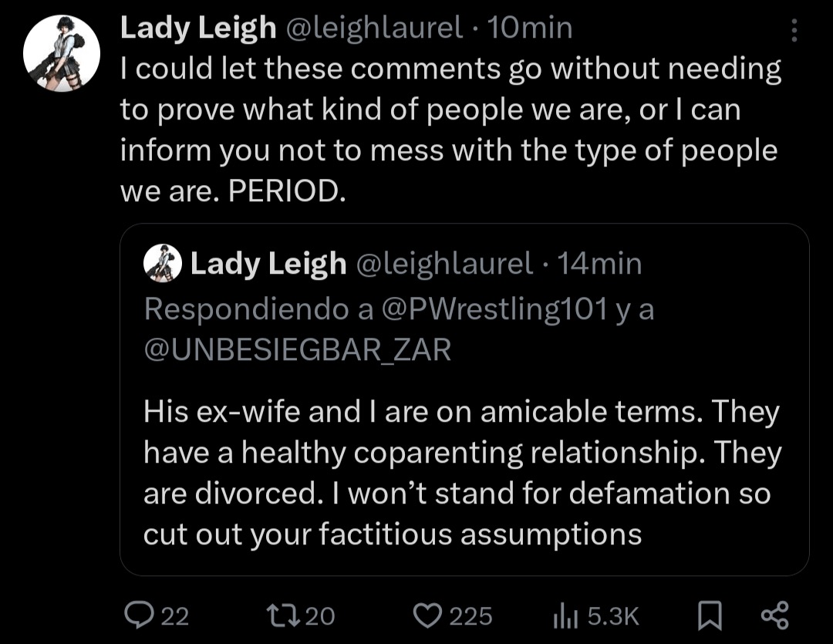Like the post with the heart icon
Screen dimensions: 833x644
click(x=426, y=615)
